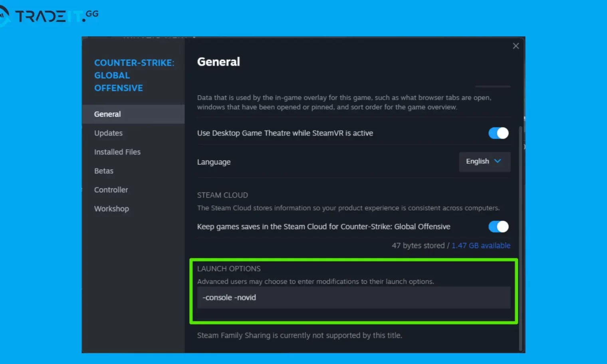The width and height of the screenshot is (607, 364).
Task: Focus the launch options field with -console -novid
Action: pyautogui.click(x=353, y=297)
